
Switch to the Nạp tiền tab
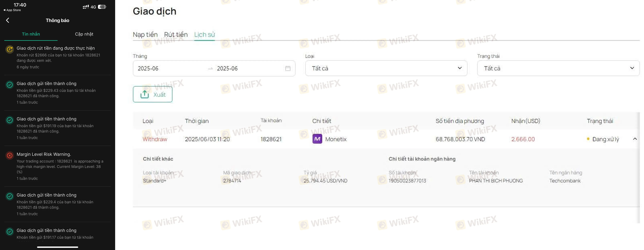point(145,35)
